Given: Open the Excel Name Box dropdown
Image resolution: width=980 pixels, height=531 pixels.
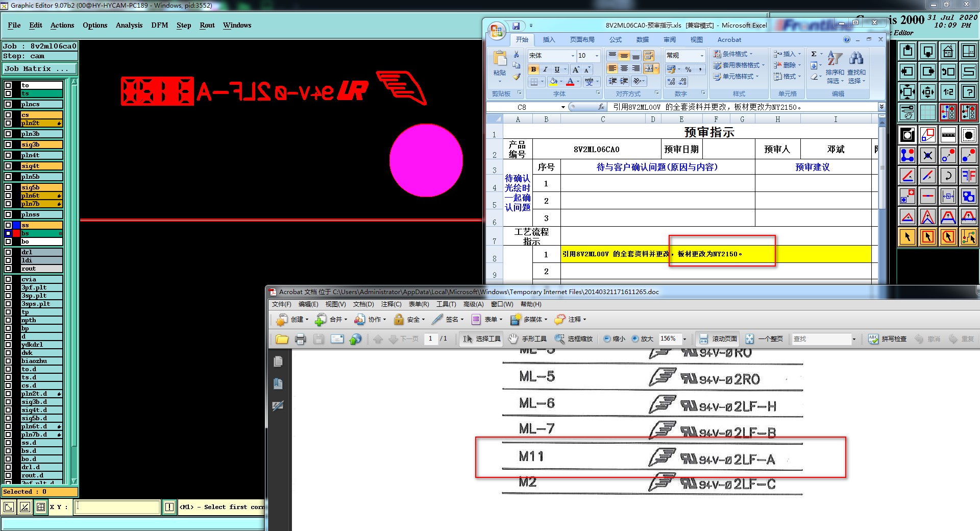Looking at the screenshot, I should tap(563, 107).
